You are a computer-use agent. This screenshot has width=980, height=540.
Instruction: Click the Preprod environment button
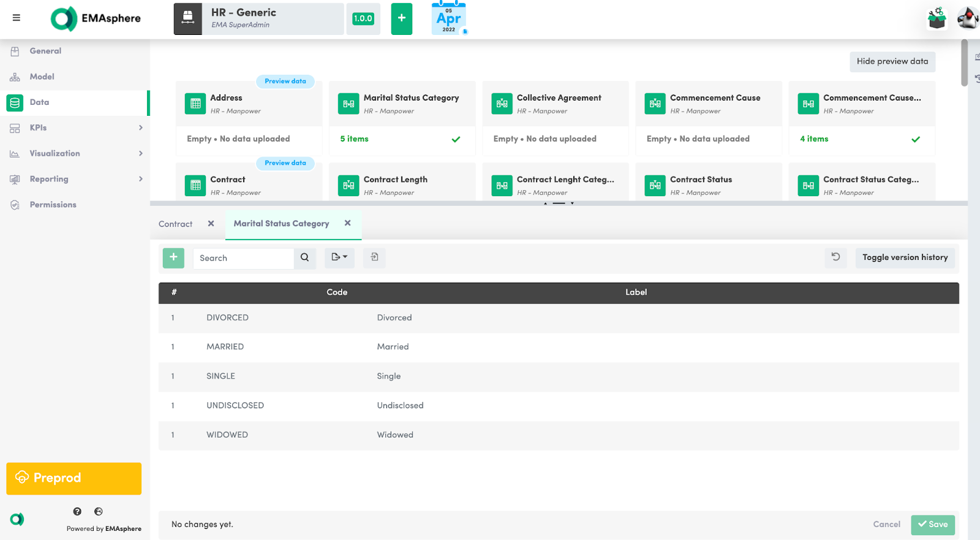pyautogui.click(x=73, y=478)
